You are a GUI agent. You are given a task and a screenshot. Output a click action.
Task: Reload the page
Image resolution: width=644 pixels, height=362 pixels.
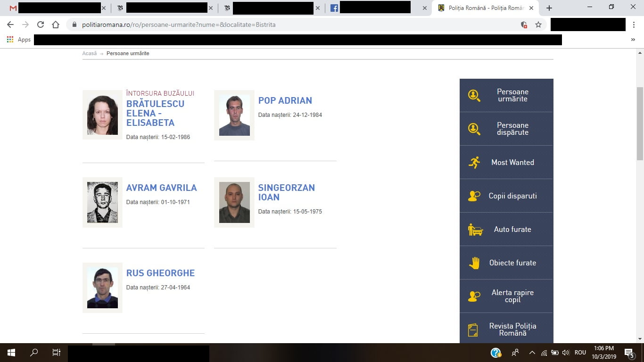[x=41, y=25]
